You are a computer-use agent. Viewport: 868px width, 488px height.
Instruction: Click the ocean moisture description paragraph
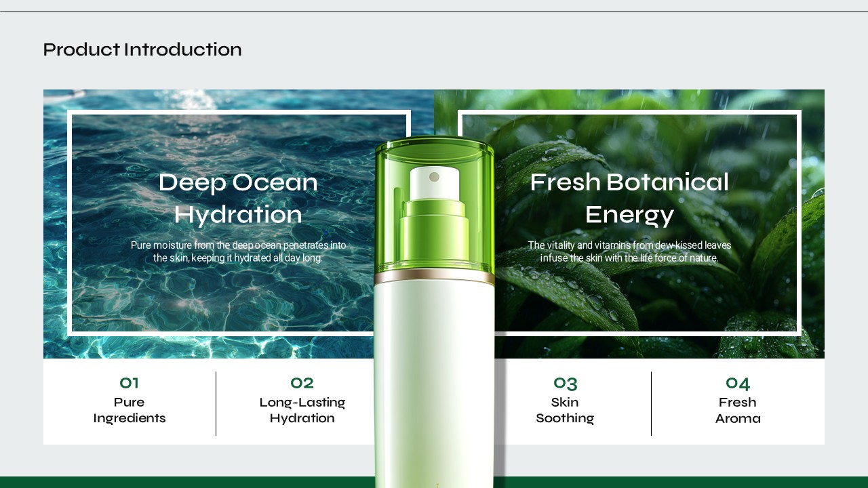click(x=238, y=251)
